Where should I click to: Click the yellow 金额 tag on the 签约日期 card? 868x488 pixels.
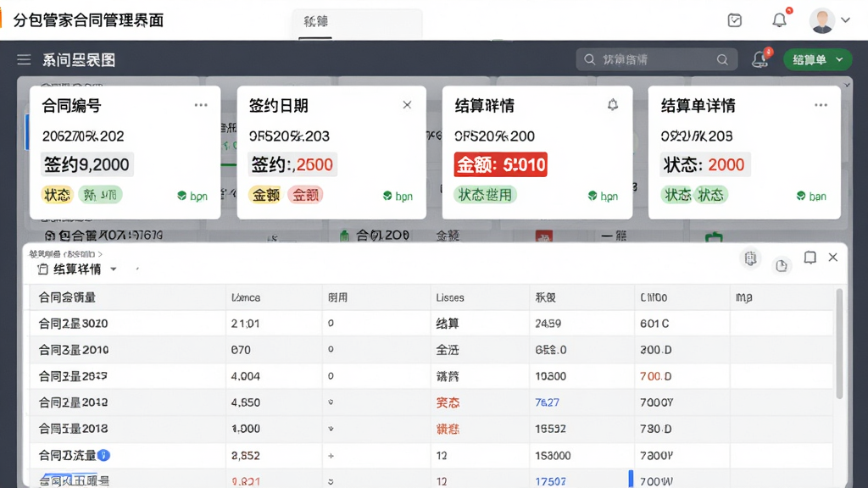[265, 195]
